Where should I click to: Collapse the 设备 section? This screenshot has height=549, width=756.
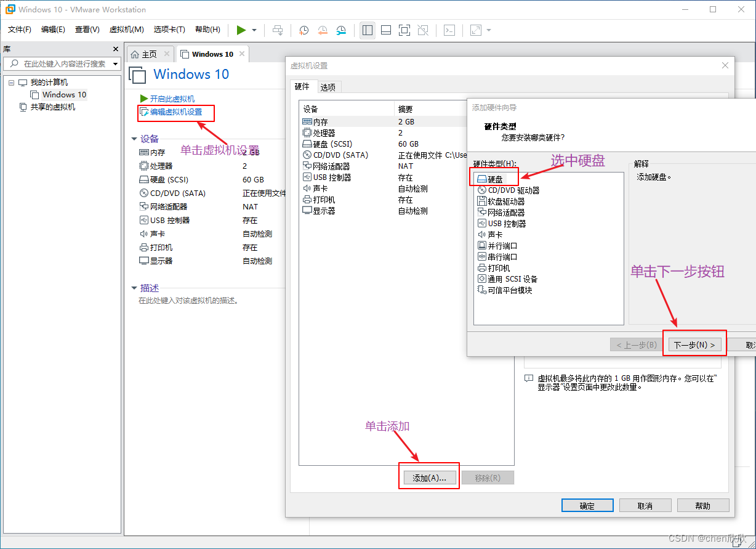[134, 139]
